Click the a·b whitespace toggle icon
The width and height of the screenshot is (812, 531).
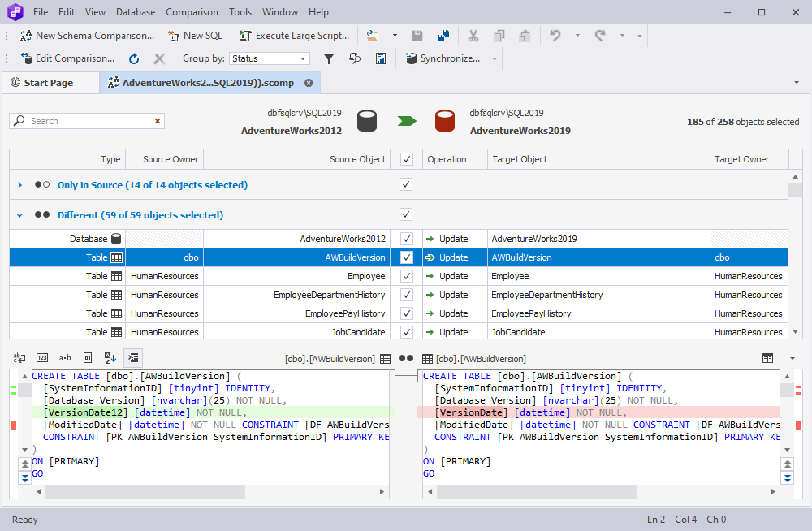coord(65,358)
